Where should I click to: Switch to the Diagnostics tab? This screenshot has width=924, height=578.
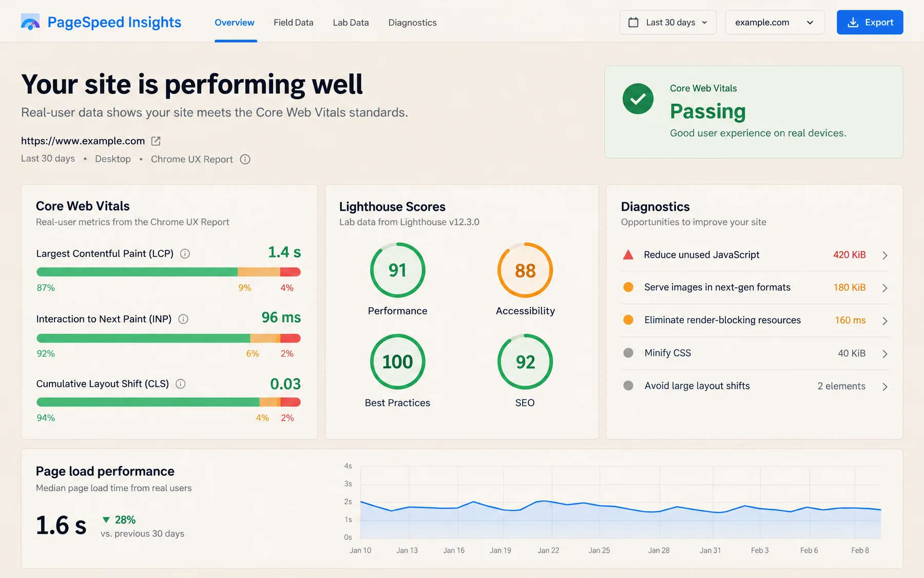click(x=412, y=23)
